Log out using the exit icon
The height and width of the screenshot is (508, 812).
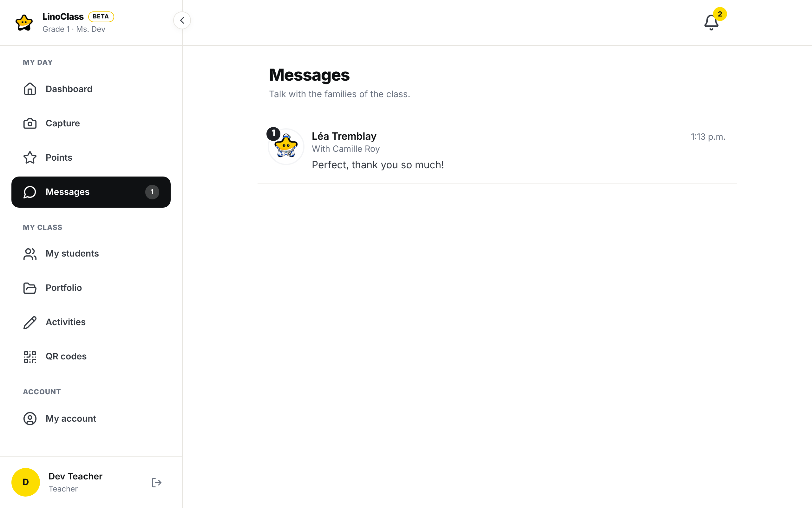click(x=156, y=483)
